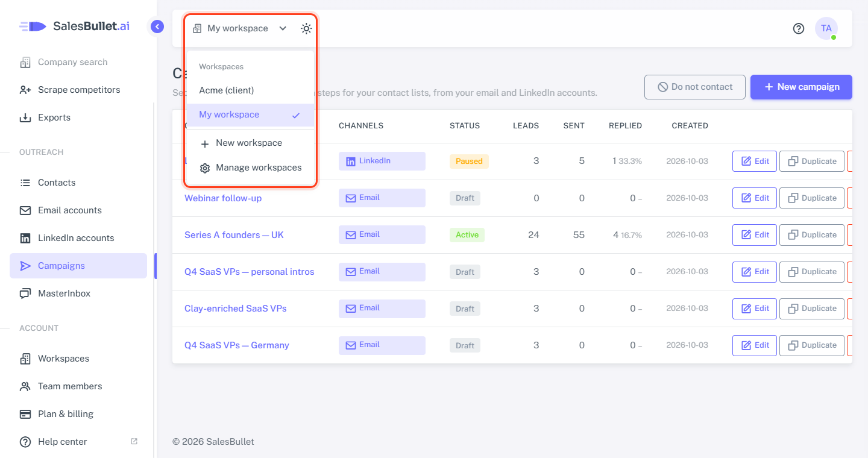Click the Status column header

[x=465, y=126]
